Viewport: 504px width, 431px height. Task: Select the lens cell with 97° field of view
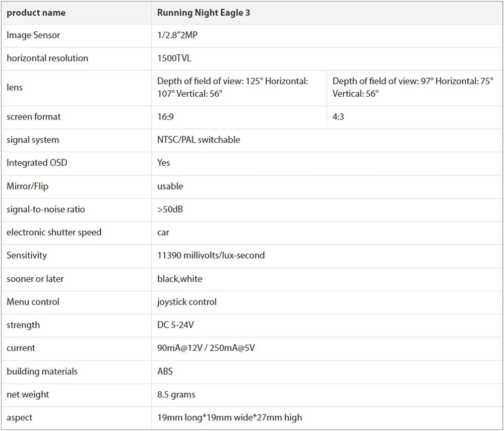click(413, 87)
